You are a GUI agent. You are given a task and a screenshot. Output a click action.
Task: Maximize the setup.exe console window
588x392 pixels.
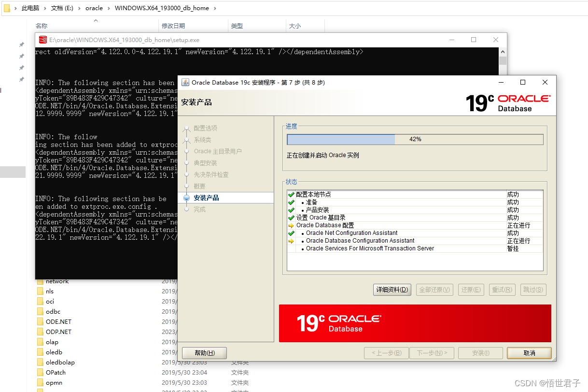(x=474, y=40)
